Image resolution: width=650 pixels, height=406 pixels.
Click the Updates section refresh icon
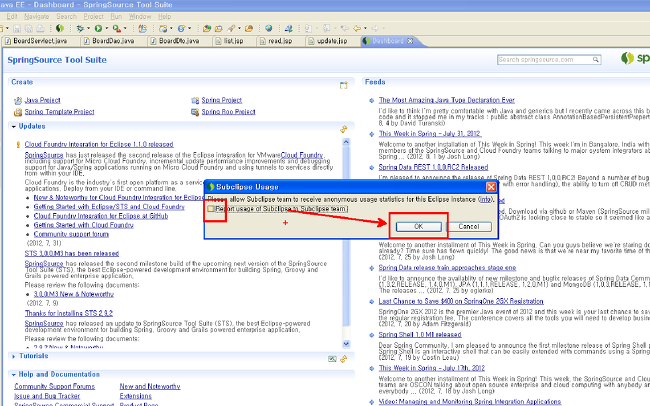344,129
